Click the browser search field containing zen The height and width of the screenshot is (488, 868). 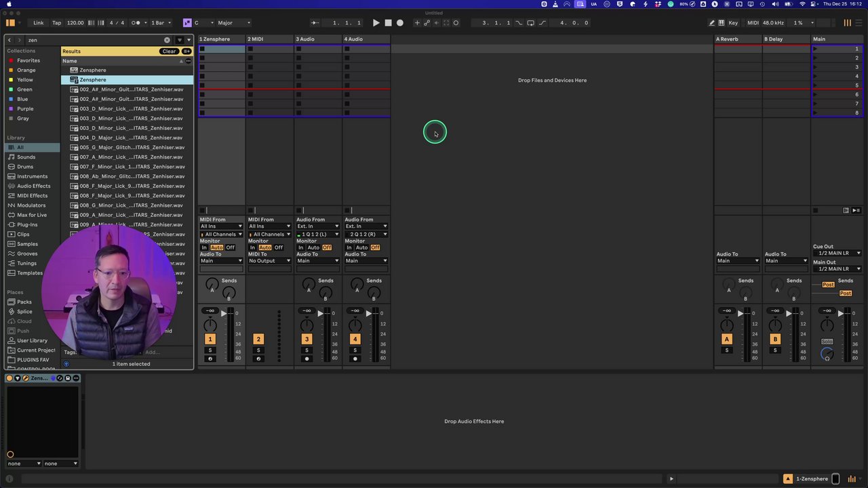[x=95, y=40]
